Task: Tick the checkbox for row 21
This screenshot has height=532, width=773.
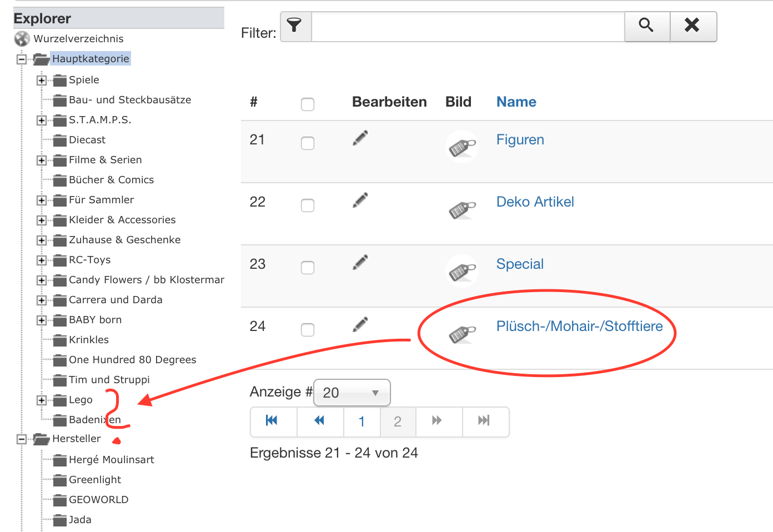Action: coord(308,143)
